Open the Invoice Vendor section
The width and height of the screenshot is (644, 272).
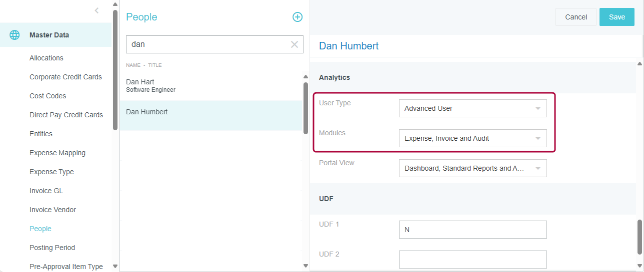tap(52, 210)
